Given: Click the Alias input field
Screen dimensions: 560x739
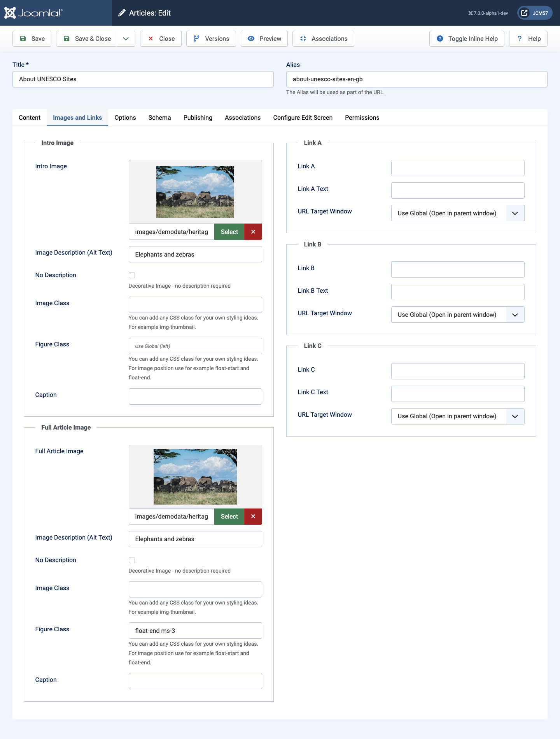Looking at the screenshot, I should coord(417,79).
